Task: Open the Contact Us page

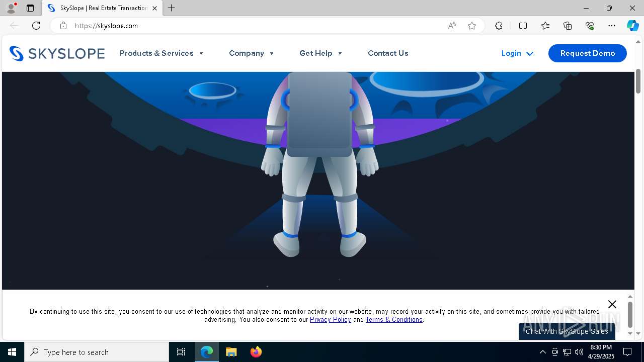Action: tap(388, 53)
